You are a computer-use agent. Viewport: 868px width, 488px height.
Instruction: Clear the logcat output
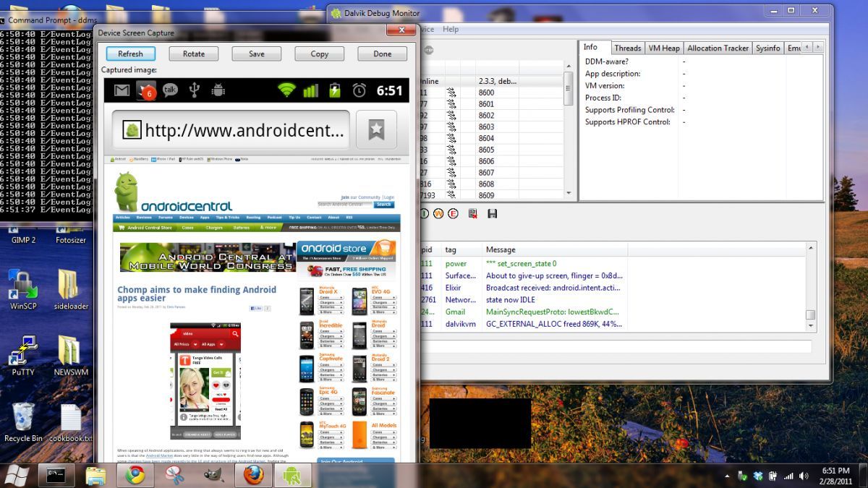[472, 213]
